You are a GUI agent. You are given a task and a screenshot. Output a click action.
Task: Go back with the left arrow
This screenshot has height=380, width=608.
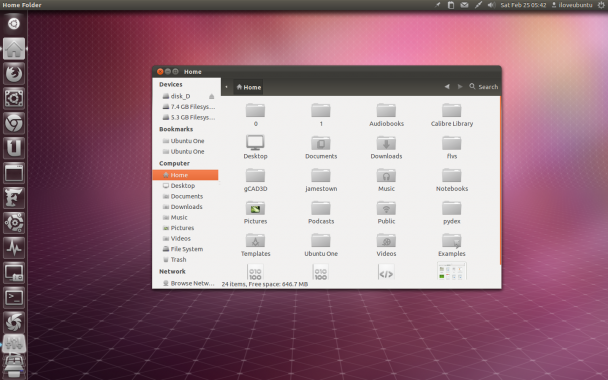coord(447,86)
